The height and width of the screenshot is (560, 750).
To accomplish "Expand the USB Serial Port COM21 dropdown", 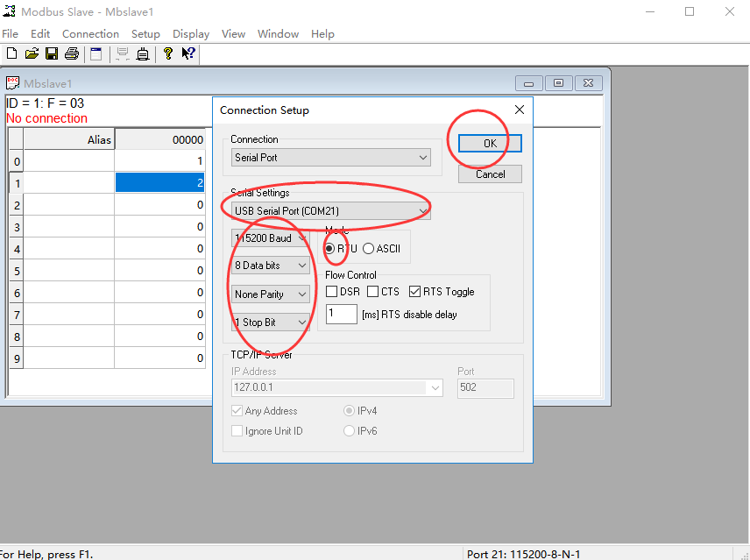I will [330, 211].
